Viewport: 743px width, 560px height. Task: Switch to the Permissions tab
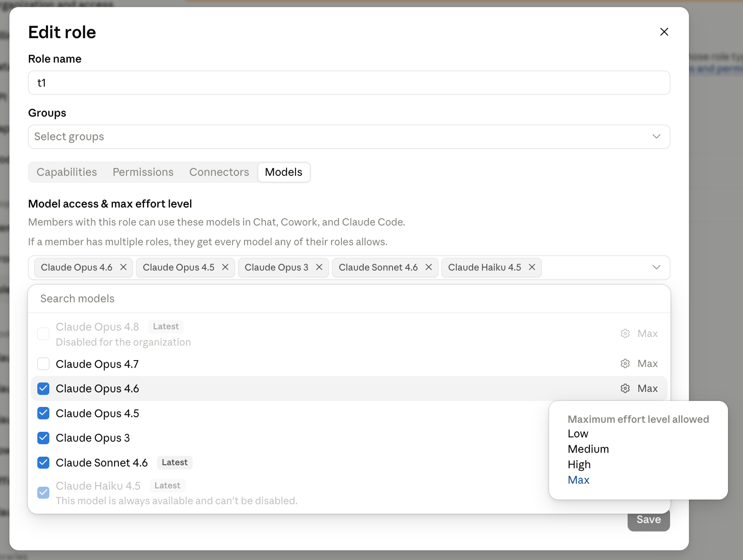[143, 172]
